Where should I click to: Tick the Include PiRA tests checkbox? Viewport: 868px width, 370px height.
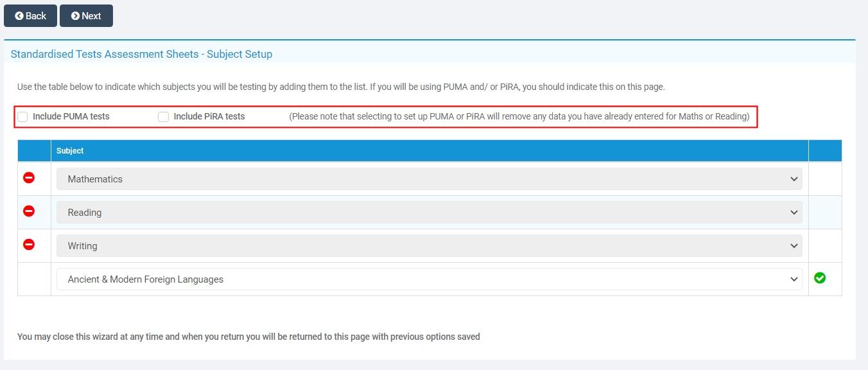pos(164,117)
